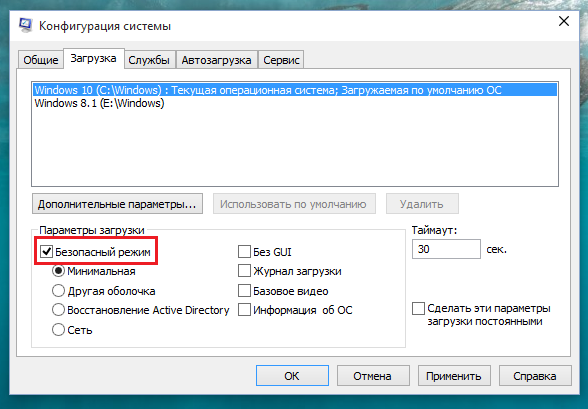
Task: Click the Применить button
Action: coord(454,376)
